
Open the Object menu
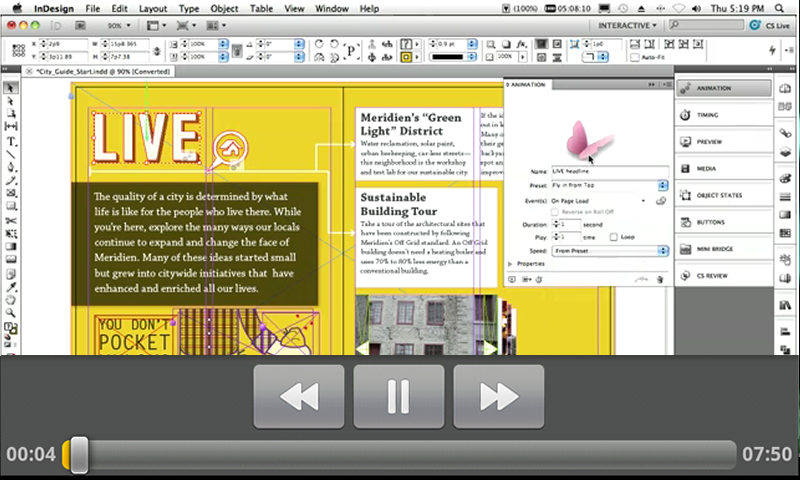[x=224, y=8]
